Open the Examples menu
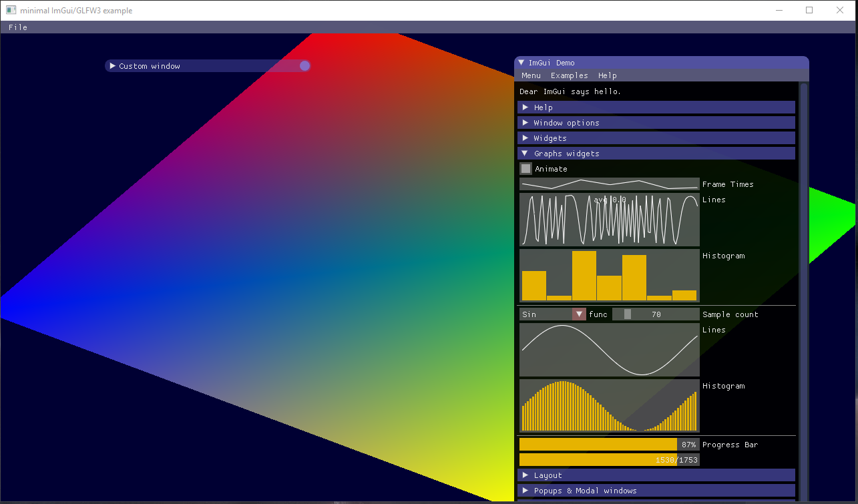The image size is (858, 504). 569,75
